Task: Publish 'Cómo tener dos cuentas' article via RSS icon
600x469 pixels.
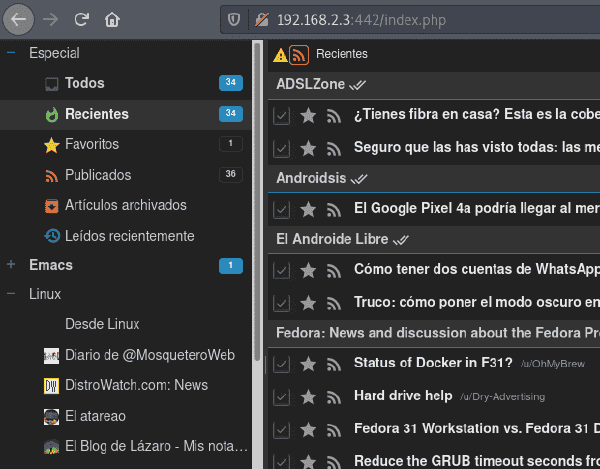Action: 334,271
